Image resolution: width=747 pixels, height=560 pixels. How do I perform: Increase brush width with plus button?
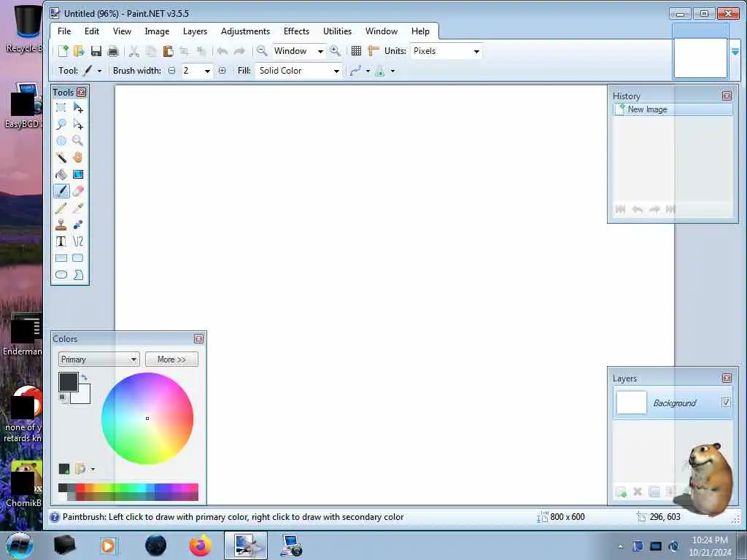[x=222, y=71]
